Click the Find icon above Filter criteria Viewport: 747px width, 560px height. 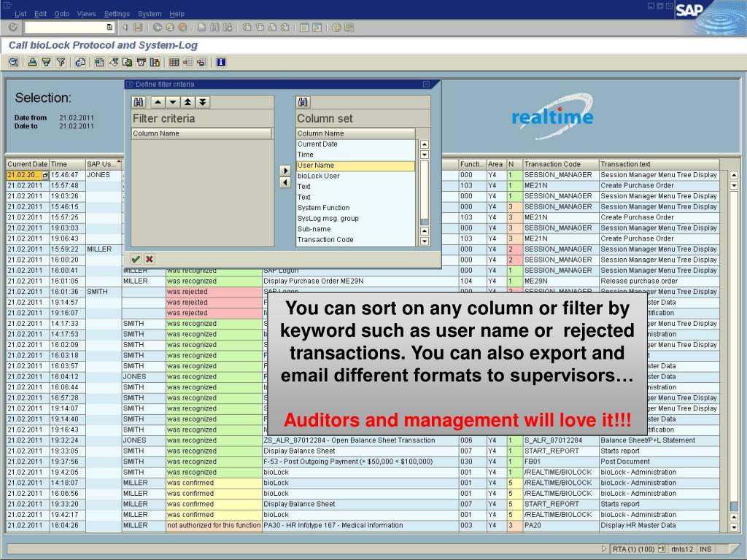coord(139,102)
